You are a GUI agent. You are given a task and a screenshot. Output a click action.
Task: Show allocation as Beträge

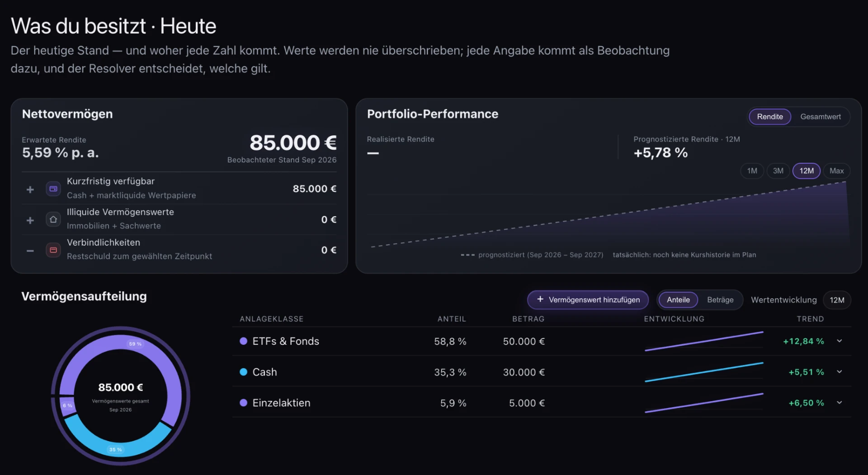[x=720, y=300]
